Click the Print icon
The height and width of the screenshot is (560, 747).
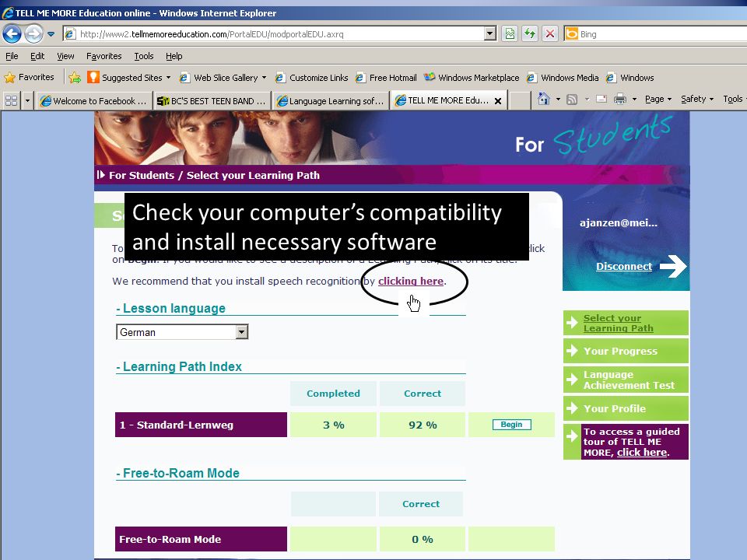point(620,99)
